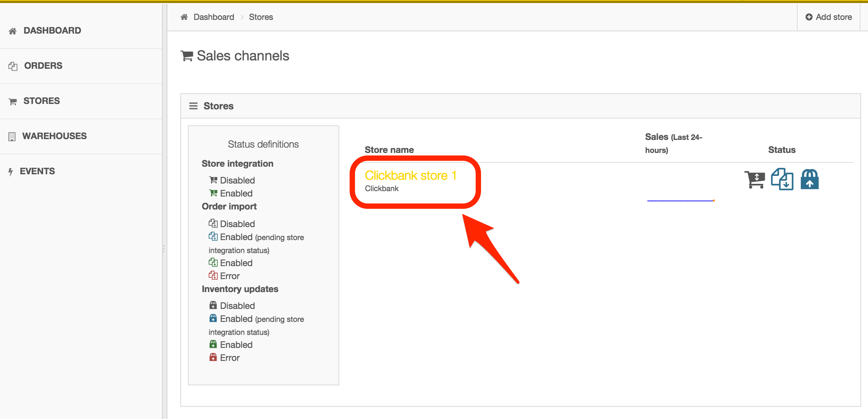Viewport: 868px width, 419px height.
Task: Click the lightning bolt icon beside EVENTS
Action: (x=11, y=172)
